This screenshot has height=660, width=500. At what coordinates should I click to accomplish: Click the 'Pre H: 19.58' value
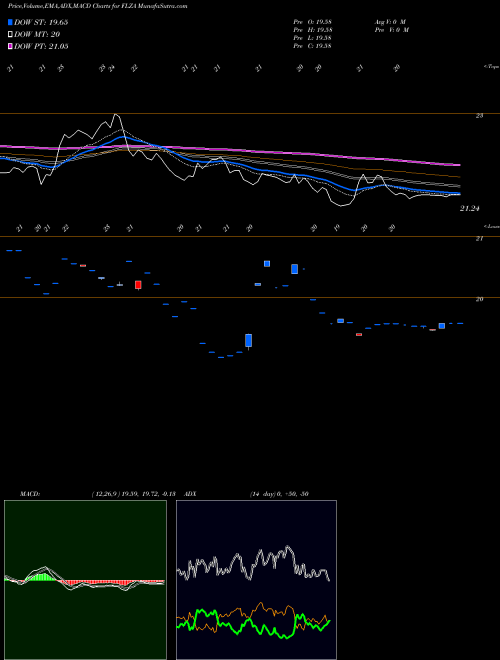312,30
